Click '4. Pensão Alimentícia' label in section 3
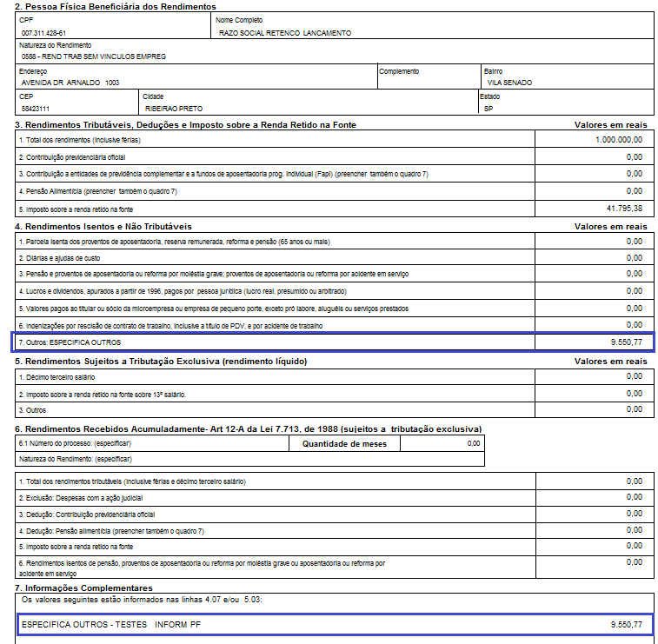Screen dimensions: 658x644 [x=98, y=191]
